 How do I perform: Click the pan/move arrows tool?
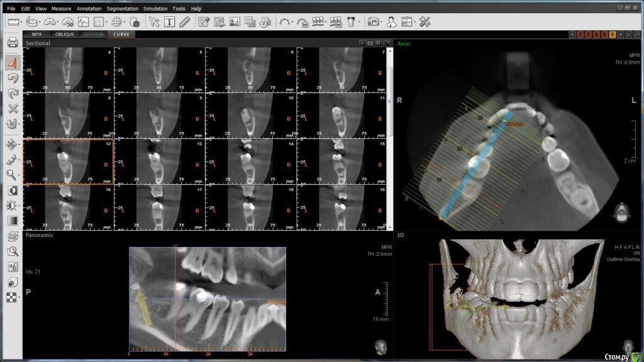pos(12,145)
